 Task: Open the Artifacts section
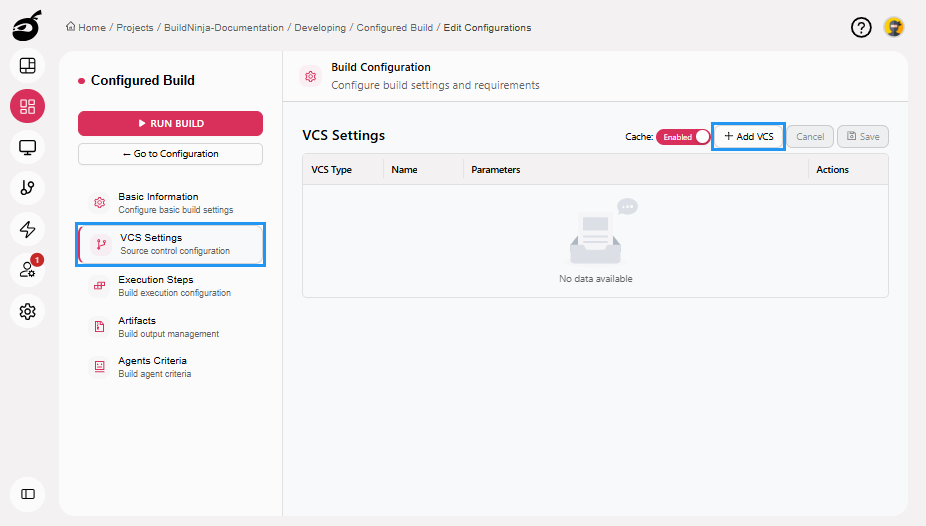[170, 326]
